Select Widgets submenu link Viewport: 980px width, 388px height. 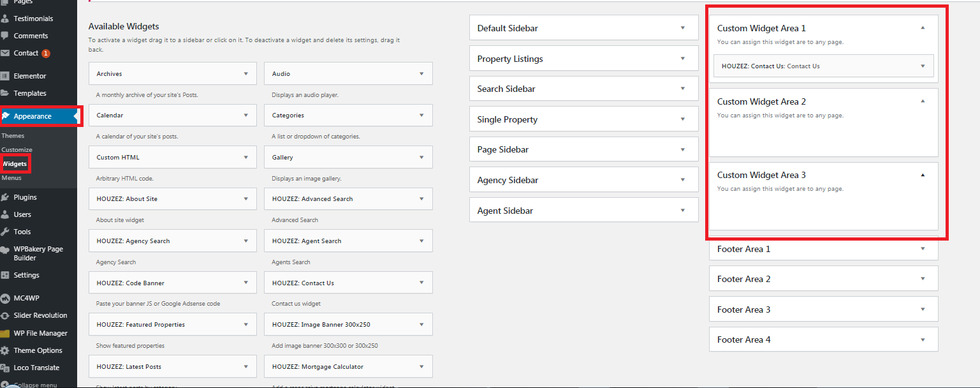pos(15,164)
